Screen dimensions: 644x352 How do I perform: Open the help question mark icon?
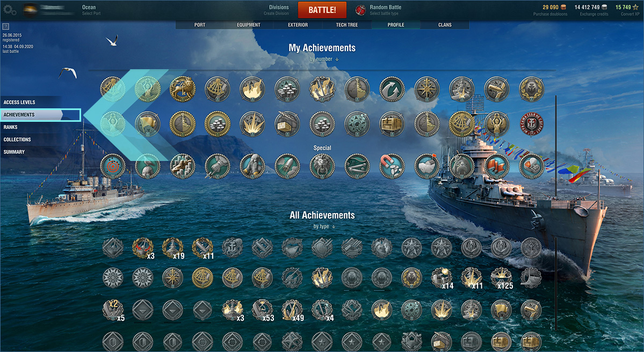pyautogui.click(x=6, y=26)
